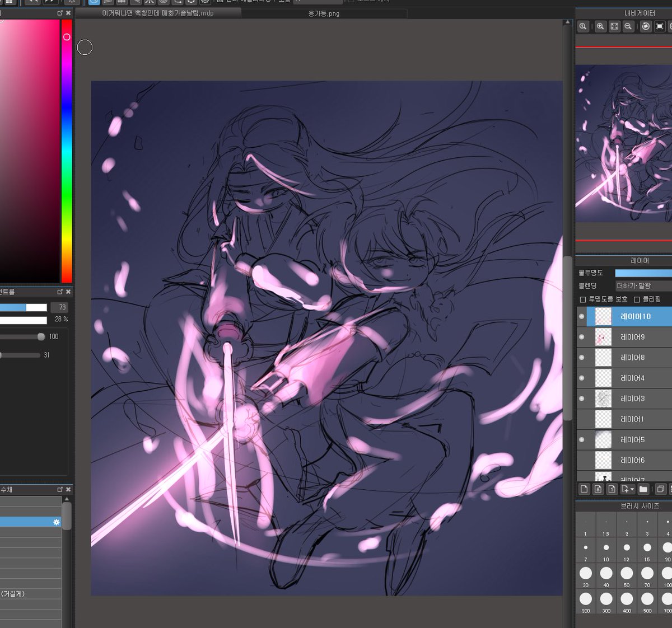
Task: Hide 레이어5 with its visibility dot
Action: [x=581, y=439]
